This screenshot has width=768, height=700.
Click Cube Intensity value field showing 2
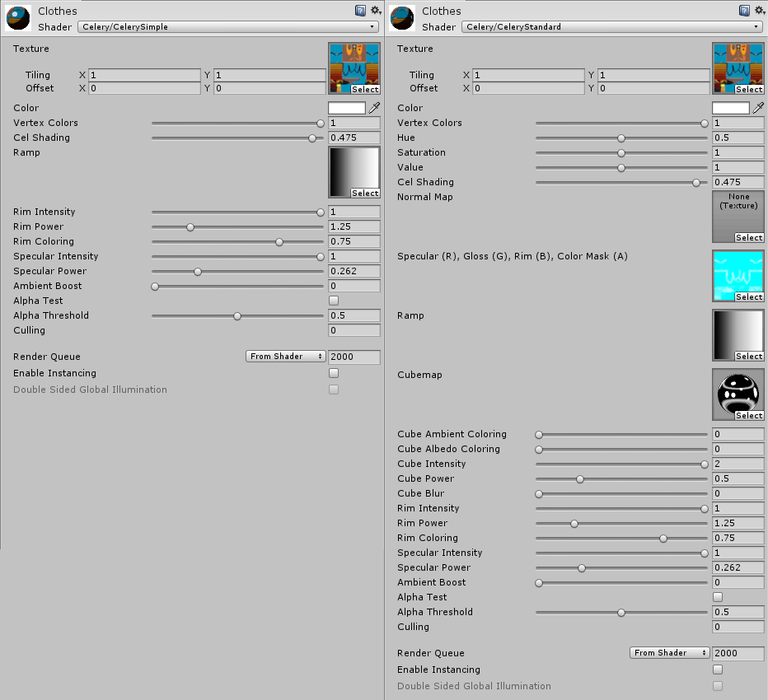tap(738, 464)
